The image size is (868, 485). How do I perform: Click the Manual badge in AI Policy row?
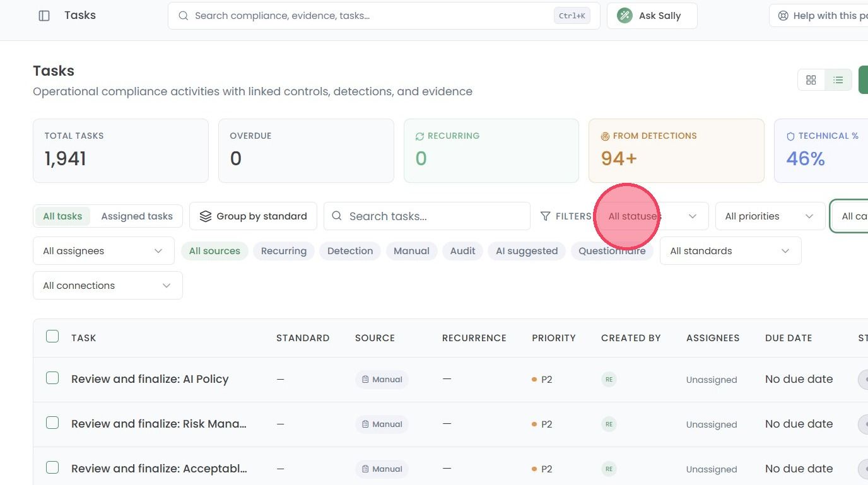(382, 380)
